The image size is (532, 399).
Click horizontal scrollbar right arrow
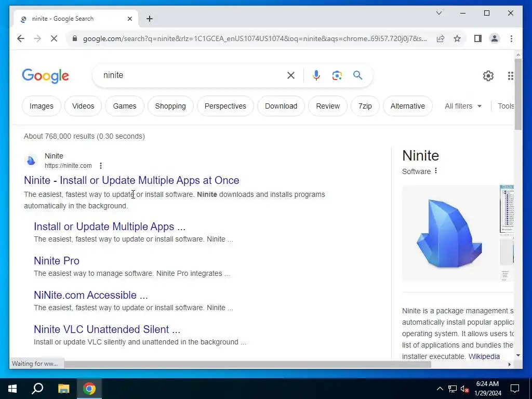(x=509, y=364)
